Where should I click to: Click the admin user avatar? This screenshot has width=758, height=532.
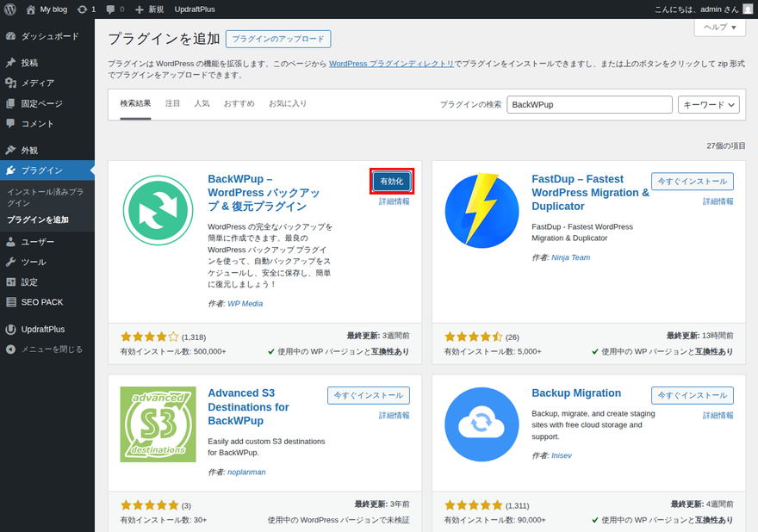(x=748, y=9)
